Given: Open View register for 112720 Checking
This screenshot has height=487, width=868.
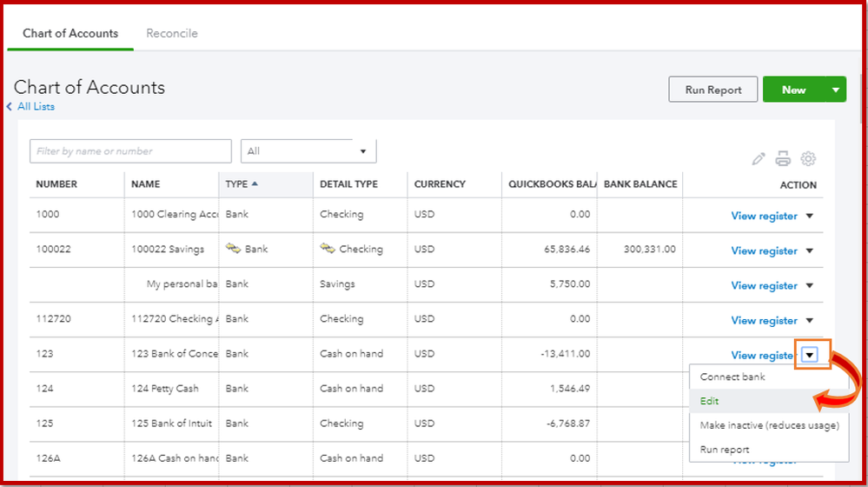Looking at the screenshot, I should pos(764,321).
